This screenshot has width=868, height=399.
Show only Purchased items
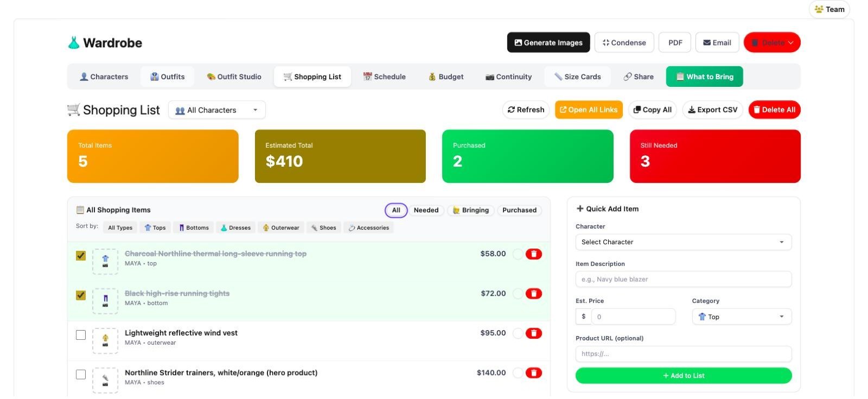point(519,210)
